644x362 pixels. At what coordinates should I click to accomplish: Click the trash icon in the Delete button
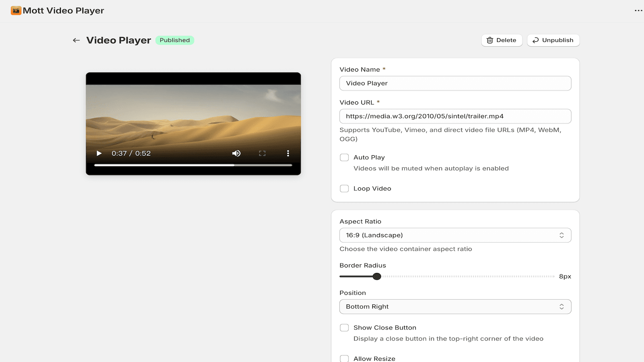[x=489, y=40]
